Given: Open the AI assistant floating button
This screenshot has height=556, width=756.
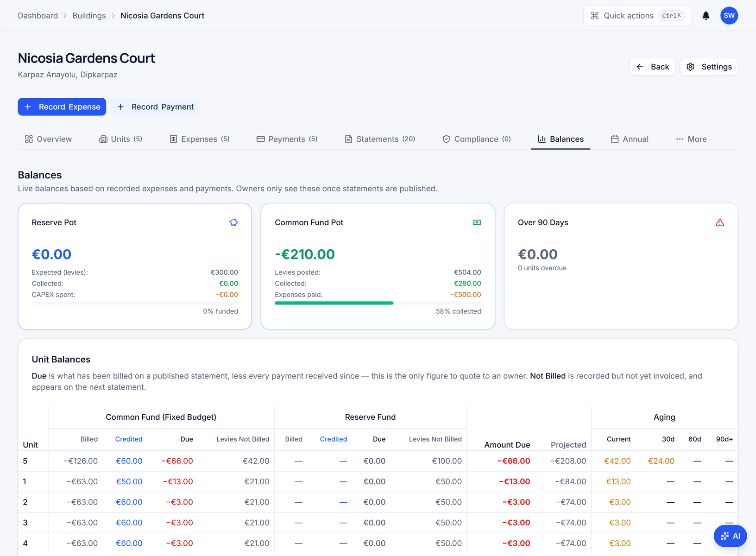Looking at the screenshot, I should (730, 536).
